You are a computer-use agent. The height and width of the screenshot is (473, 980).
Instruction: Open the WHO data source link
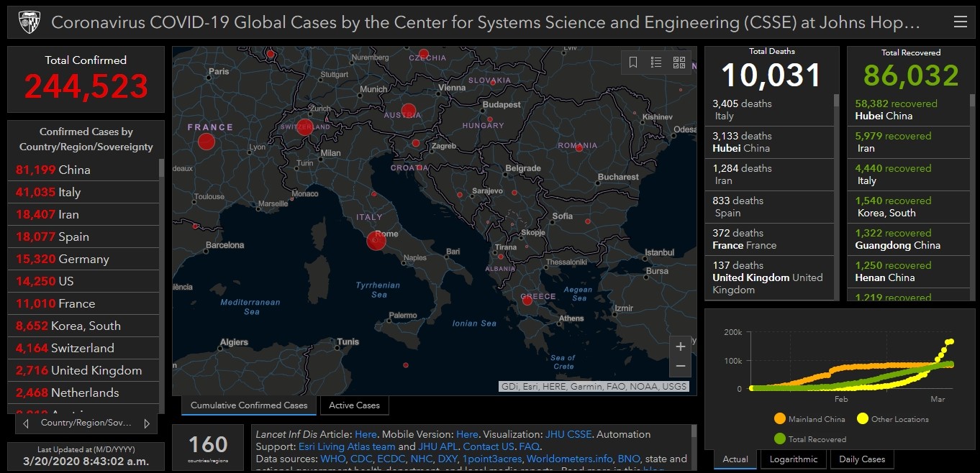[333, 459]
